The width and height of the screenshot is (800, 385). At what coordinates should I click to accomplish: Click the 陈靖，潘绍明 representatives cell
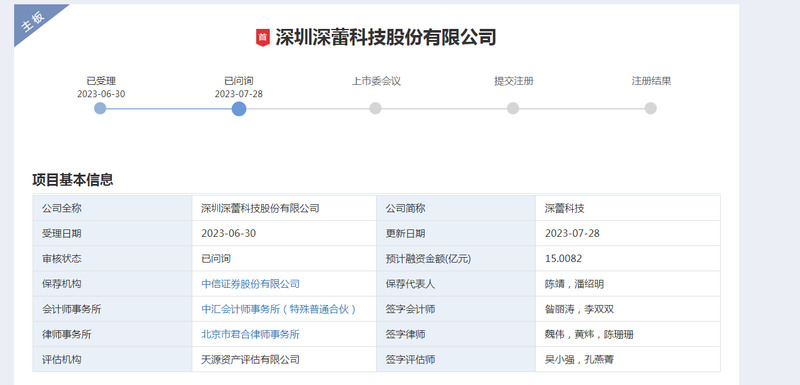coord(628,284)
